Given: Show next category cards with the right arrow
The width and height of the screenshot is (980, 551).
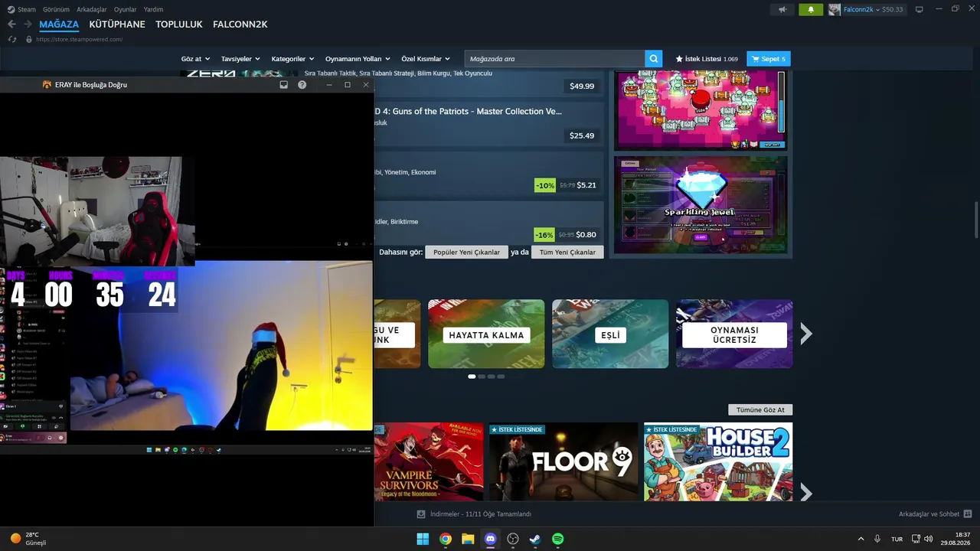Looking at the screenshot, I should 805,334.
